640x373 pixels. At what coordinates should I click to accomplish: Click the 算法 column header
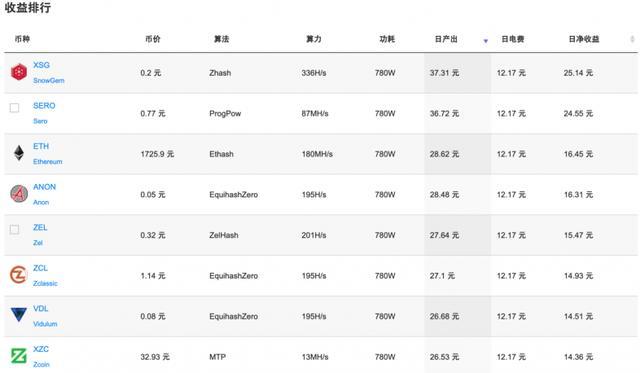pyautogui.click(x=222, y=39)
